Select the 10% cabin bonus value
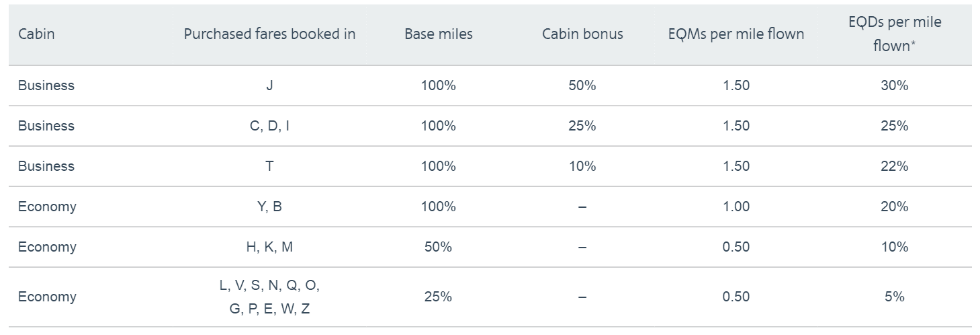Viewport: 980px width, 335px height. tap(582, 166)
